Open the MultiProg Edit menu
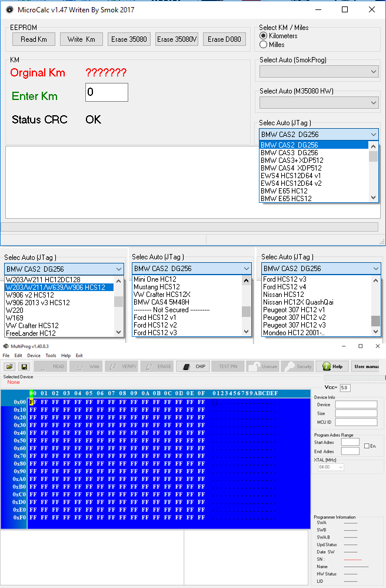This screenshot has width=386, height=588. 18,356
